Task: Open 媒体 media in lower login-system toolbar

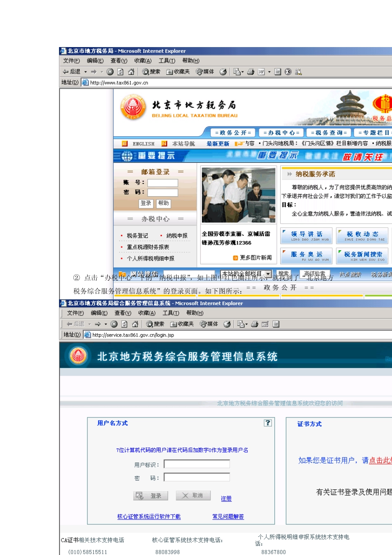Action: [x=209, y=324]
